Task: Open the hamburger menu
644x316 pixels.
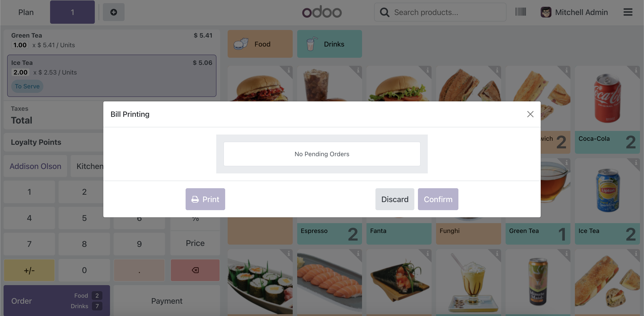Action: [x=627, y=12]
